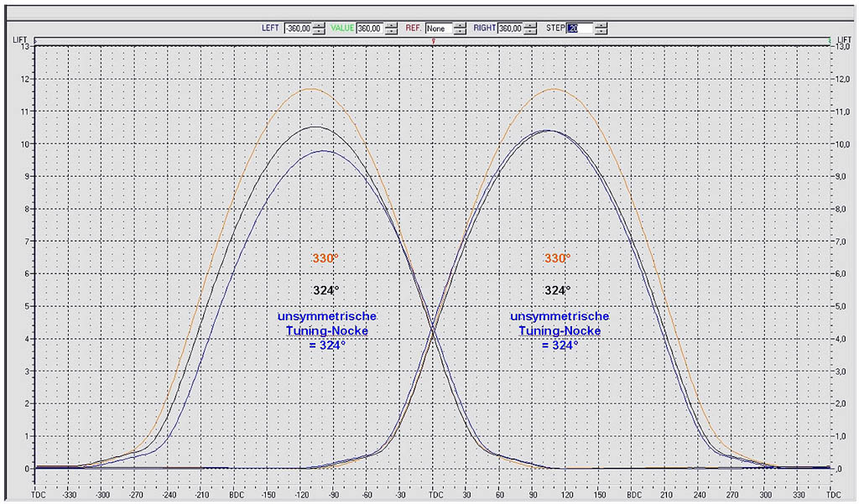
Task: Click the blue unsymmetrische Tuning-Nocke label on right
Action: (559, 330)
